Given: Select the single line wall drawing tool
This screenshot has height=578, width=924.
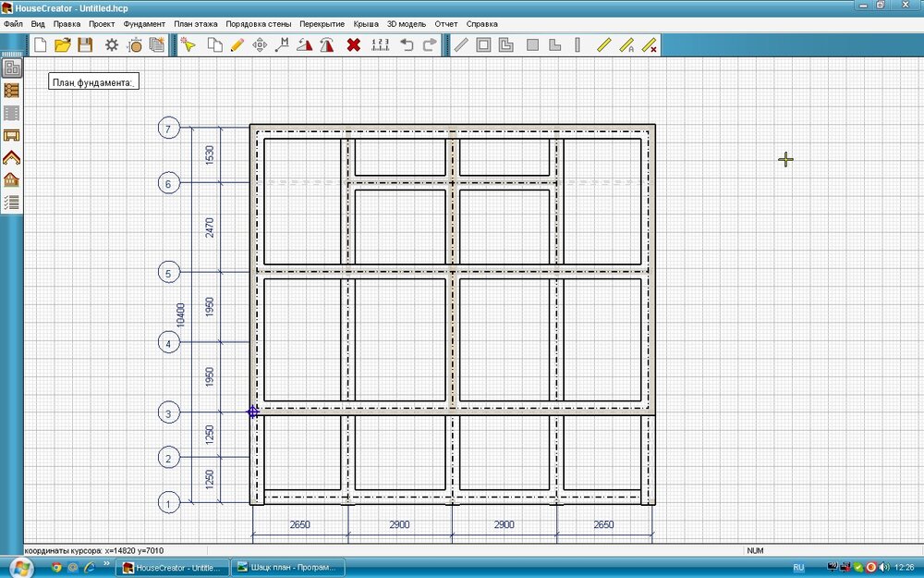Looking at the screenshot, I should [x=461, y=44].
